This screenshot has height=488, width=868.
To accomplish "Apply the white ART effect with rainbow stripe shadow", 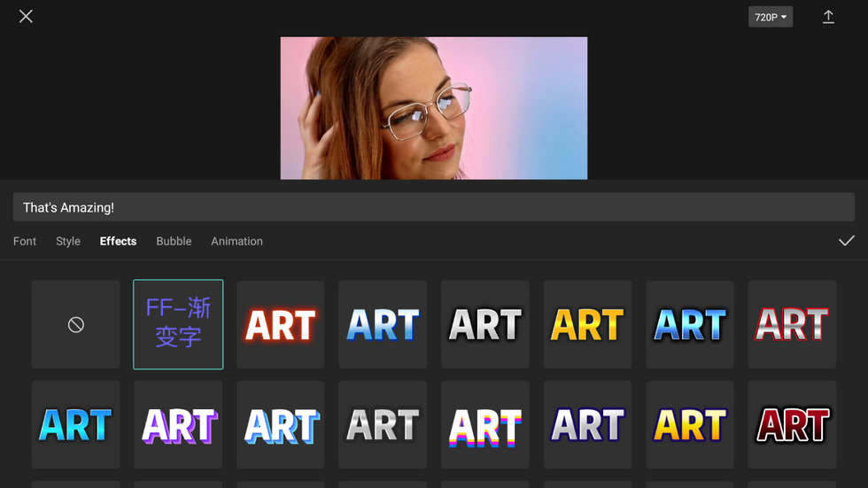I will click(x=485, y=425).
